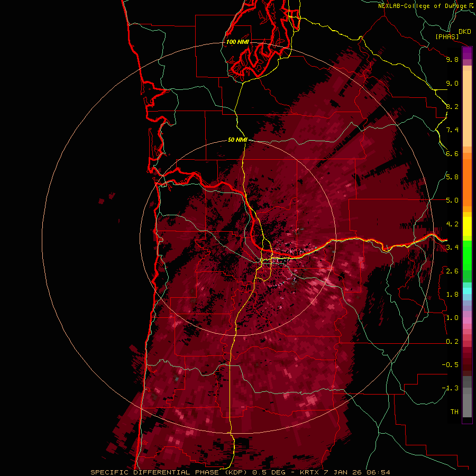Click the 8.2 legend value

(x=452, y=106)
